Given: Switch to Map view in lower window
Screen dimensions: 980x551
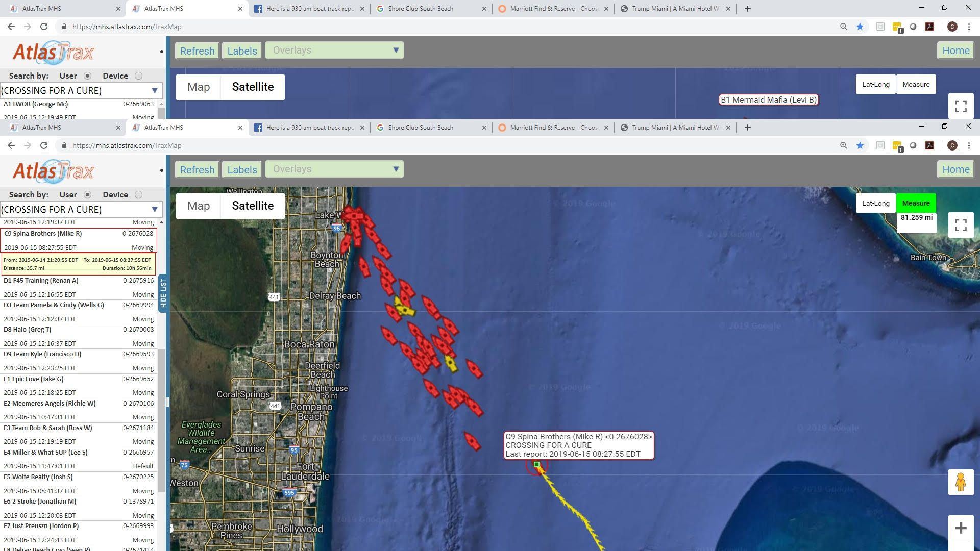Looking at the screenshot, I should 199,206.
